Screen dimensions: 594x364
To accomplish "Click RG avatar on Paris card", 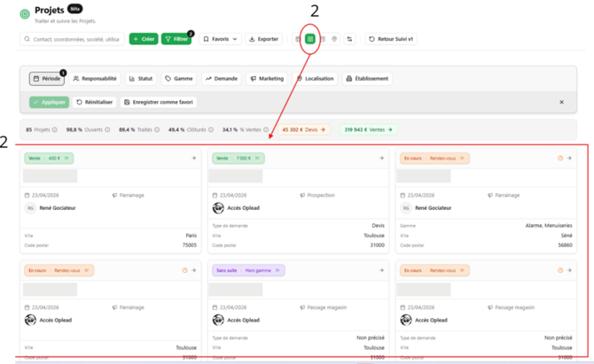I will [x=30, y=208].
